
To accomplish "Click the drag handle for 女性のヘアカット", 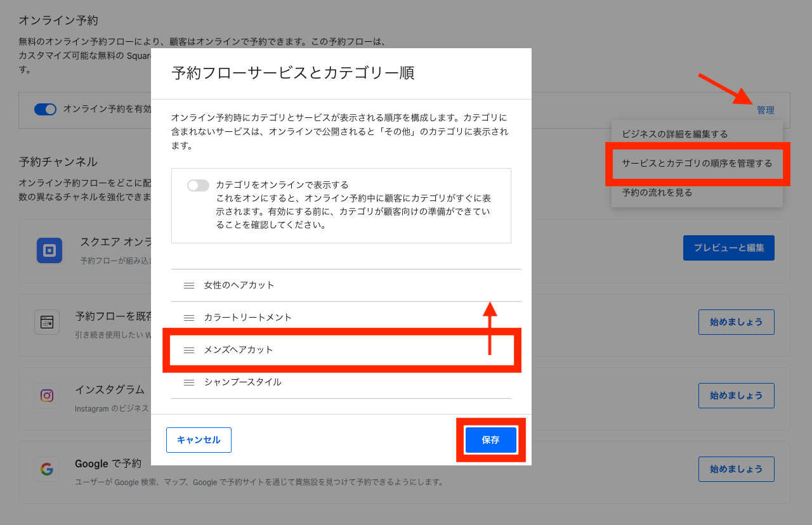I will (x=188, y=285).
